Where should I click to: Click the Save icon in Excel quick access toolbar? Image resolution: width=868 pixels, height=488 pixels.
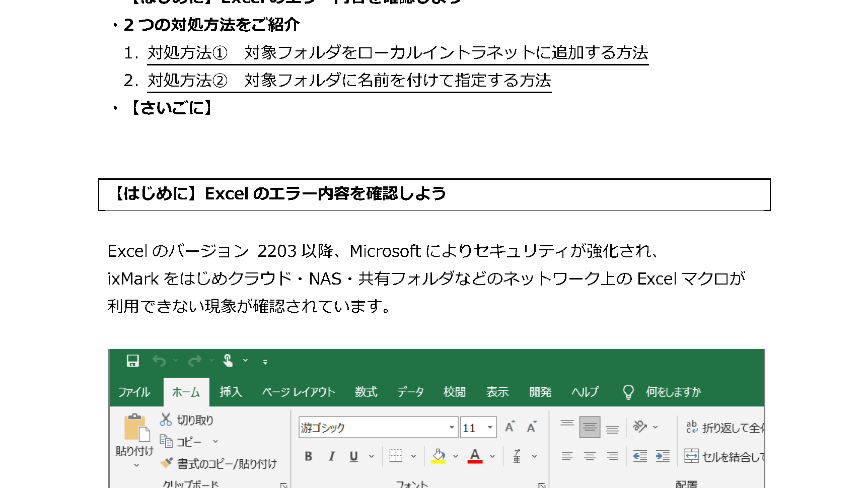(132, 361)
